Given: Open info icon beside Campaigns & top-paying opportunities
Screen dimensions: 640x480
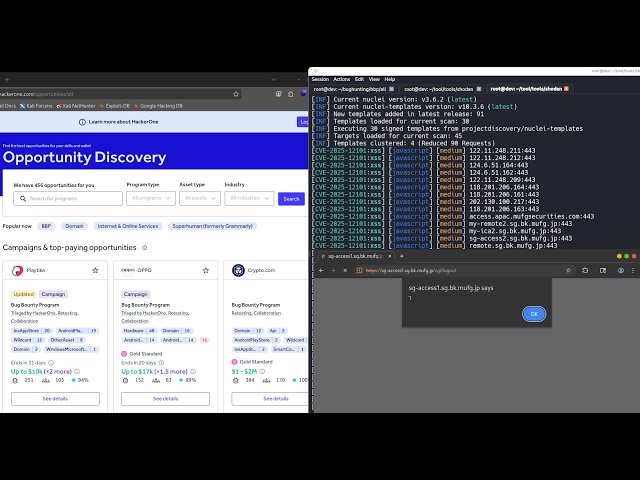Looking at the screenshot, I should tap(144, 247).
